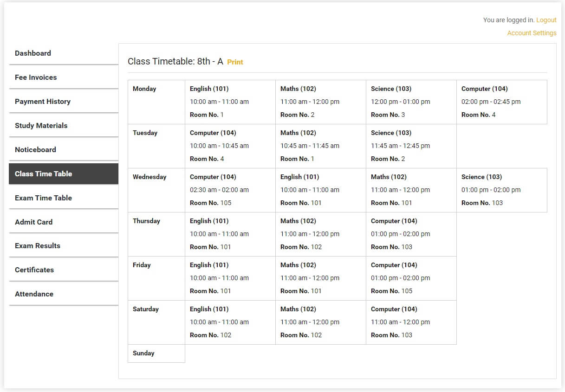
Task: Select Study Materials menu item
Action: click(x=41, y=126)
